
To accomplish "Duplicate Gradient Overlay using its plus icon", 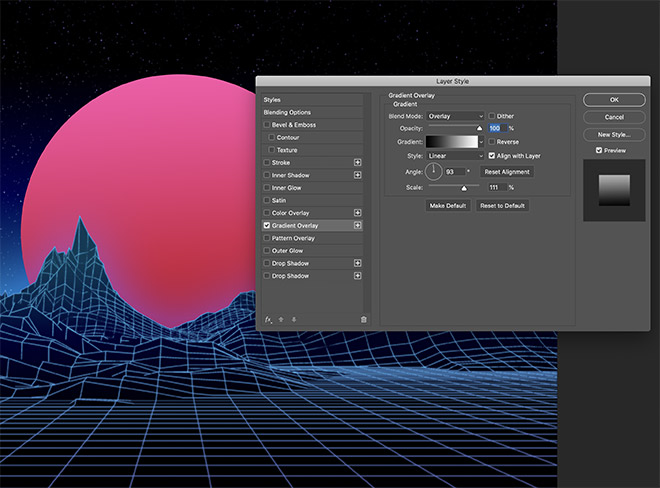I will click(358, 226).
